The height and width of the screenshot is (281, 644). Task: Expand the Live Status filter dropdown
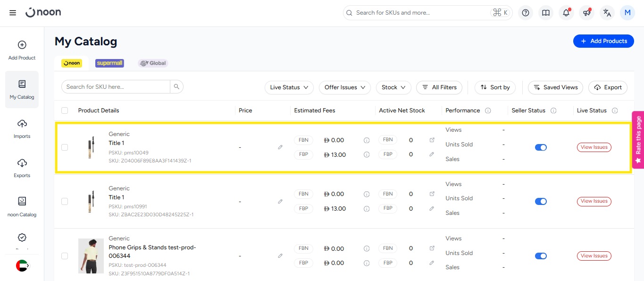289,87
